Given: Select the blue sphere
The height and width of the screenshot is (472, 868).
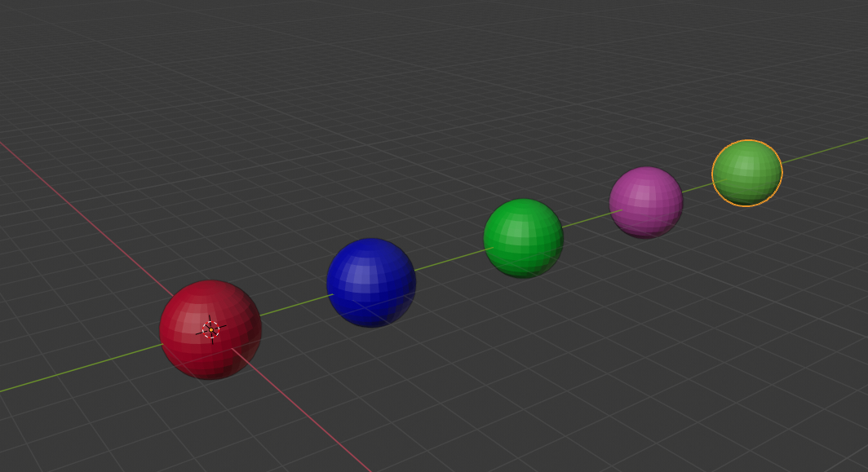Looking at the screenshot, I should (x=371, y=283).
